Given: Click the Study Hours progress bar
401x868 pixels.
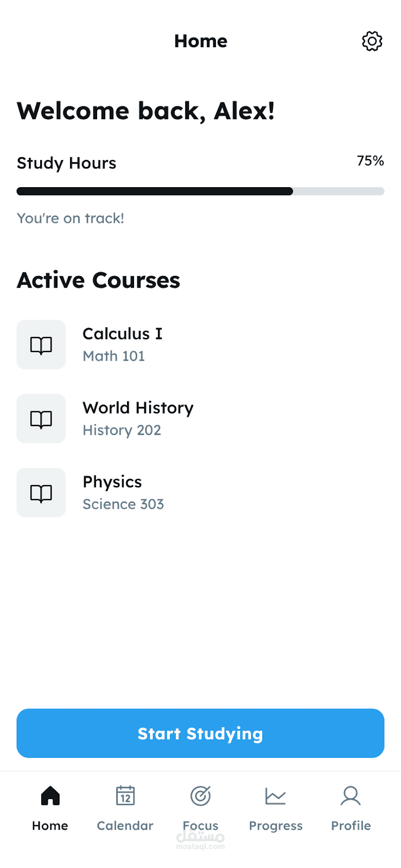Looking at the screenshot, I should (200, 191).
